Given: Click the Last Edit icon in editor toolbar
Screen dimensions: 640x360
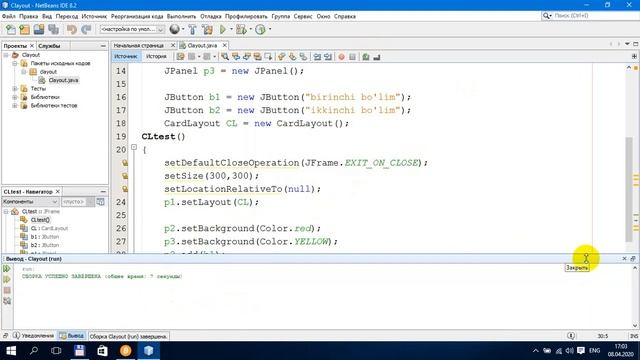Looking at the screenshot, I should (180, 57).
